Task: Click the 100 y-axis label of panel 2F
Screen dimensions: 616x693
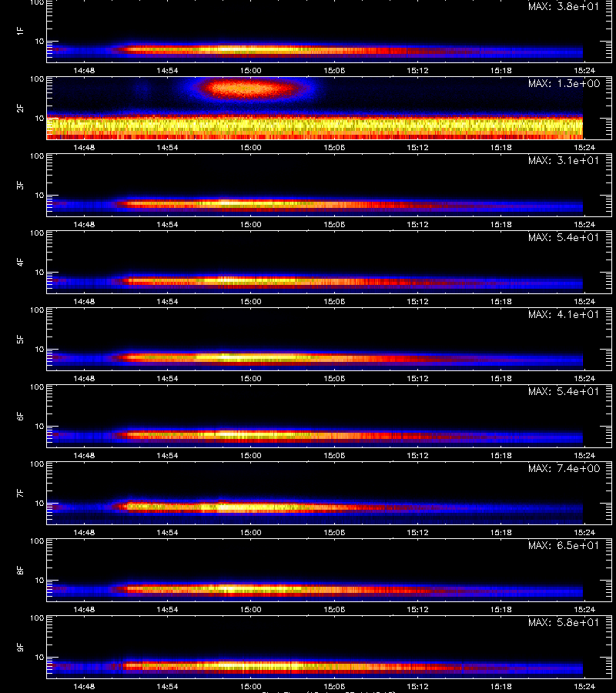Action: tap(37, 79)
